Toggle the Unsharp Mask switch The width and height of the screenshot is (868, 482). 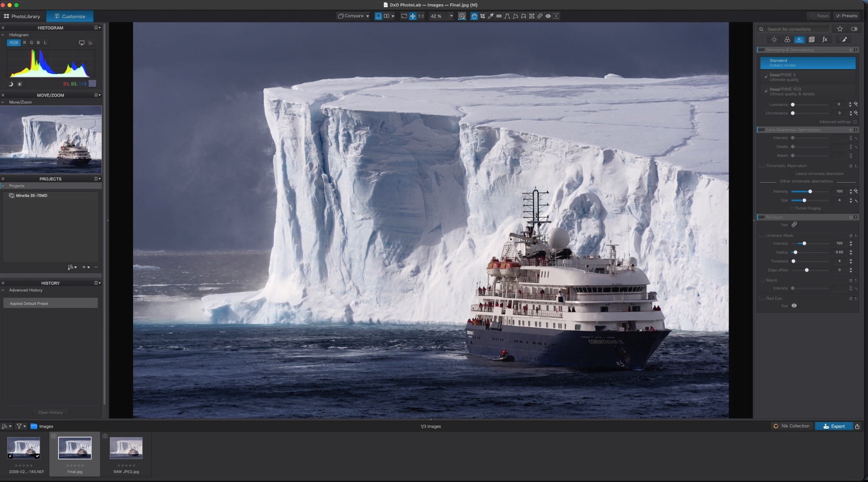[x=762, y=235]
